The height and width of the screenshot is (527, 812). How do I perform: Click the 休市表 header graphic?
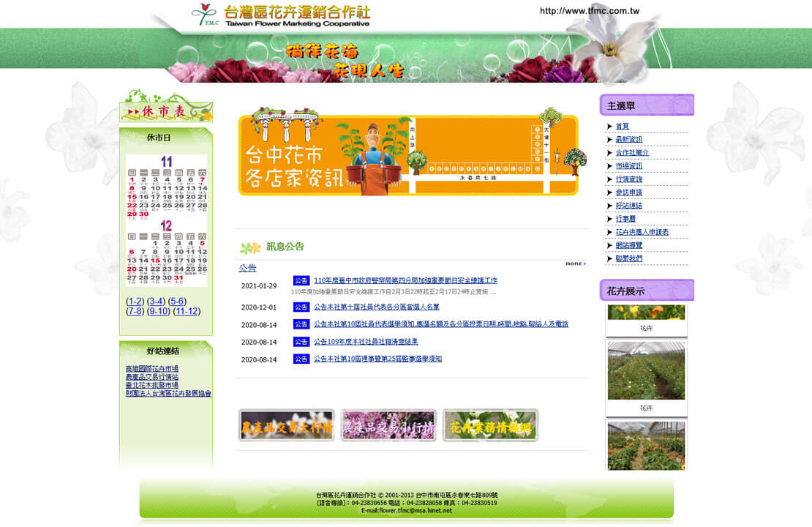click(166, 106)
